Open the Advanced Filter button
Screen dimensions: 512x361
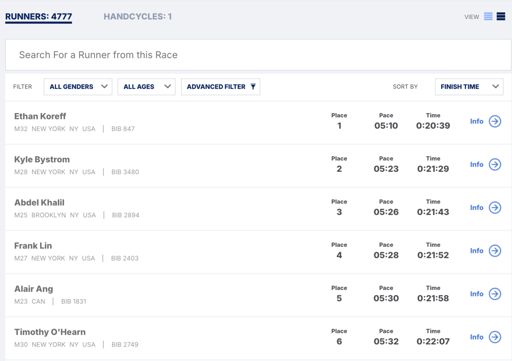point(221,87)
